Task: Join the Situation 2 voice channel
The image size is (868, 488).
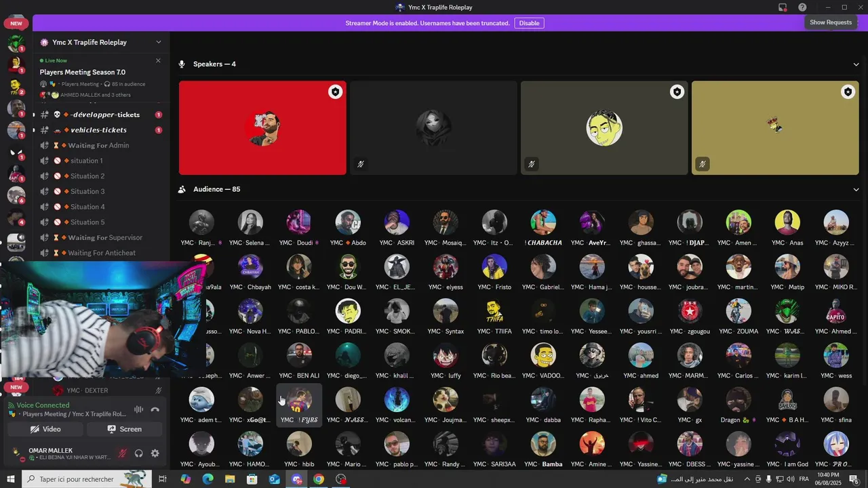Action: [x=100, y=176]
